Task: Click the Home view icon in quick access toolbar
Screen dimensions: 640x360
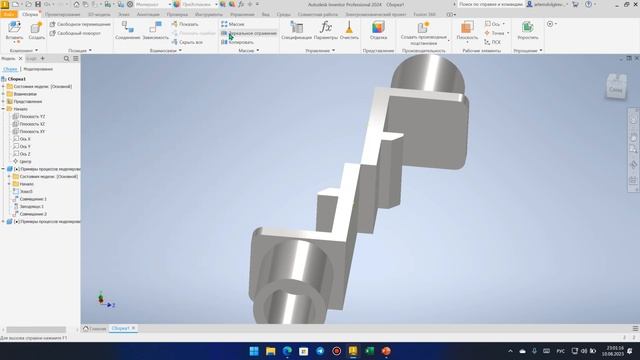Action: coord(76,4)
